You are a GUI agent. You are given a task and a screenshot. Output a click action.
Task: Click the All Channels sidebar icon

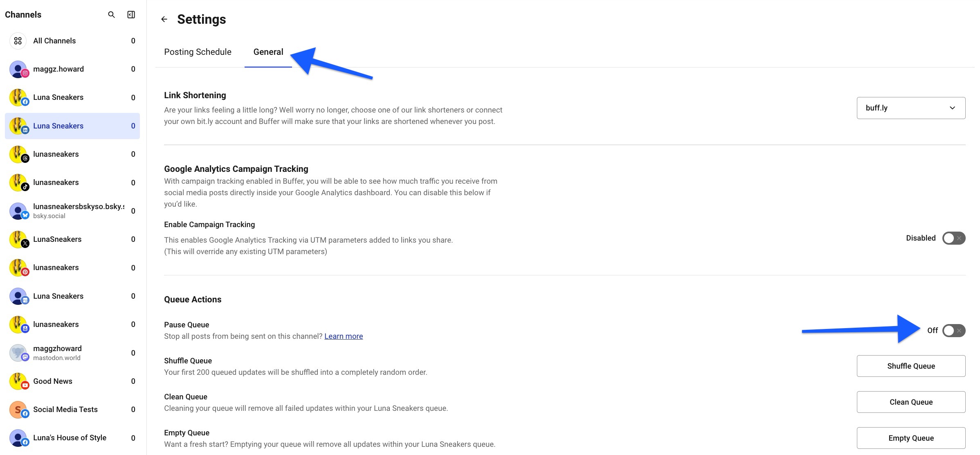[17, 41]
